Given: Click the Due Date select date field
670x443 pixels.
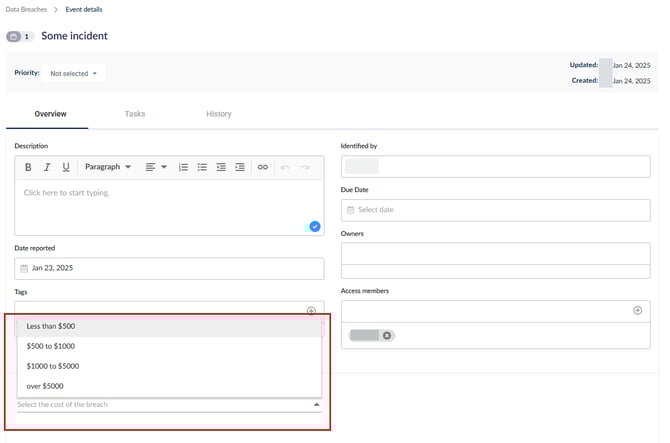Looking at the screenshot, I should click(x=495, y=210).
